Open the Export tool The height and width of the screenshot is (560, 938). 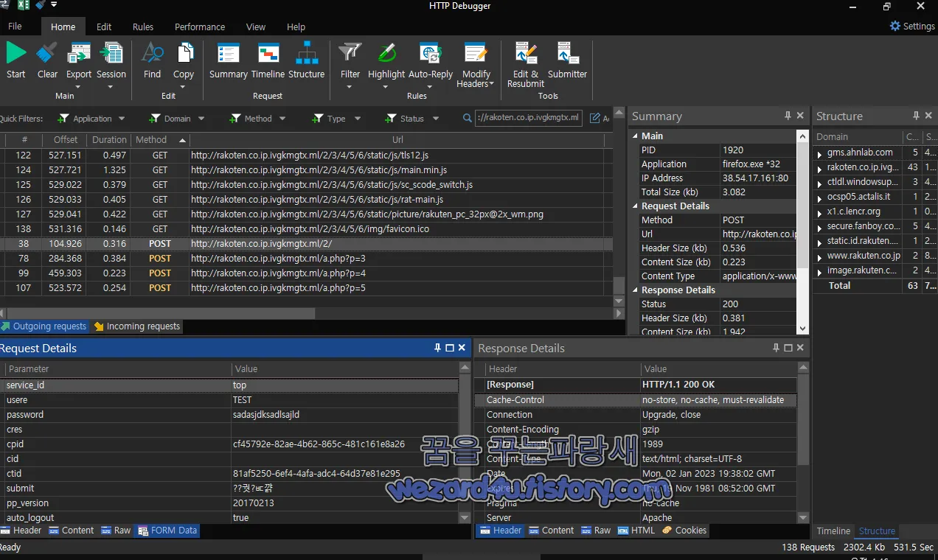[x=79, y=53]
